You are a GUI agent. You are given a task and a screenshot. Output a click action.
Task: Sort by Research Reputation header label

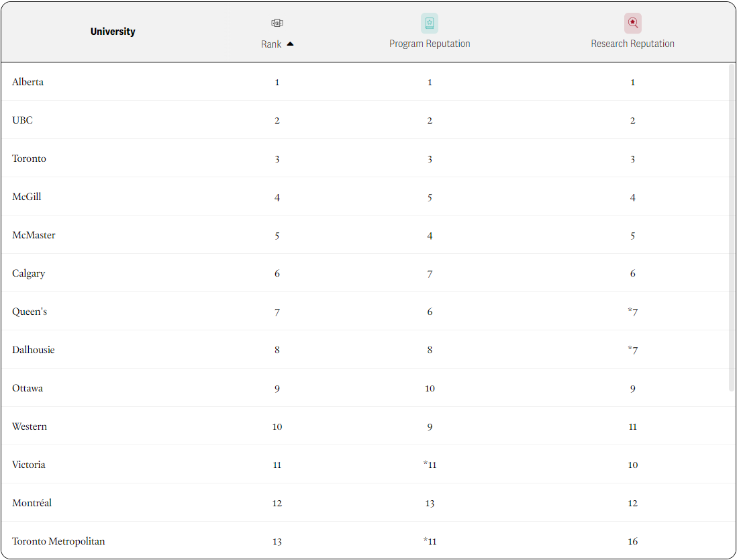coord(633,44)
